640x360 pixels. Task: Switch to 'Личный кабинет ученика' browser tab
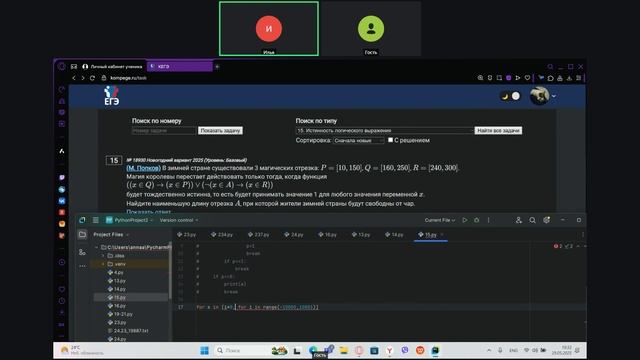112,66
